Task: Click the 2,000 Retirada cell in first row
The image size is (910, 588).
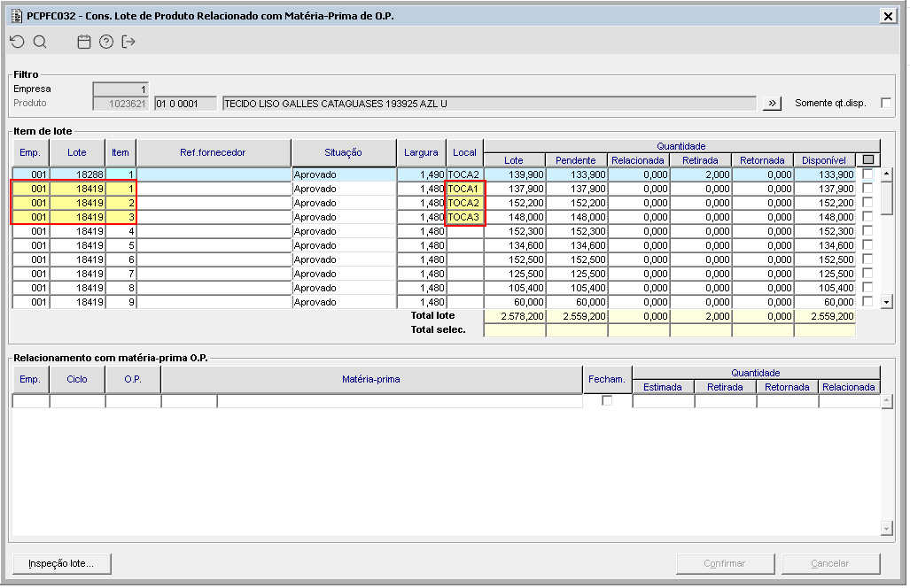Action: click(x=701, y=174)
